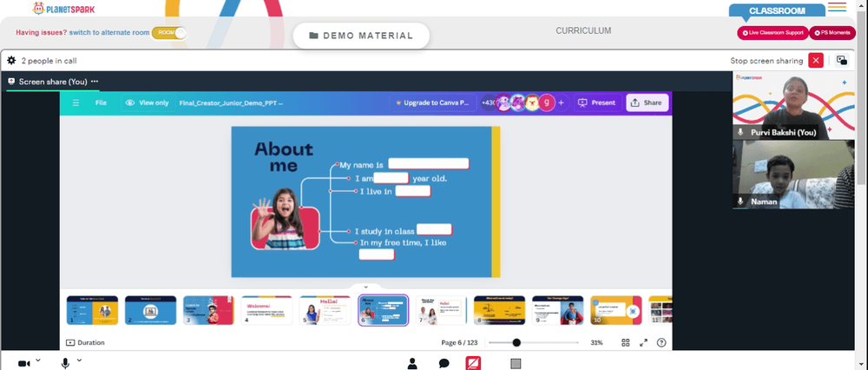Select slide thumbnail 3
The height and width of the screenshot is (370, 868).
[208, 310]
